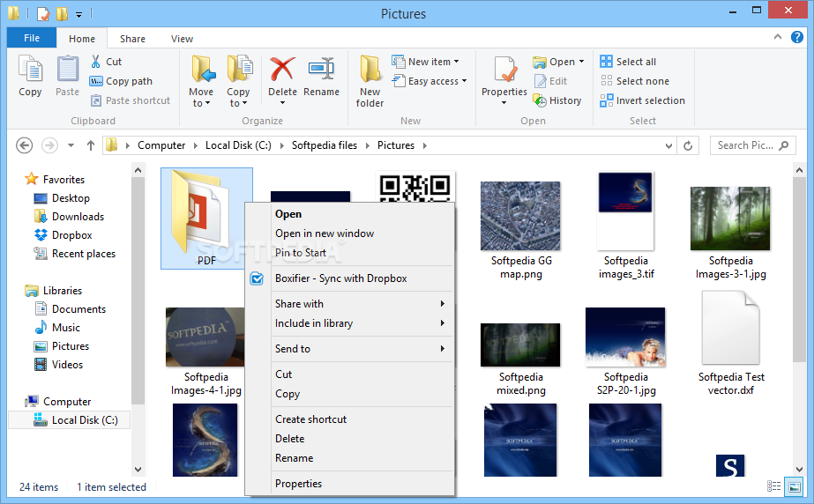Image resolution: width=814 pixels, height=504 pixels.
Task: Click the Cut scissors icon
Action: [x=95, y=62]
